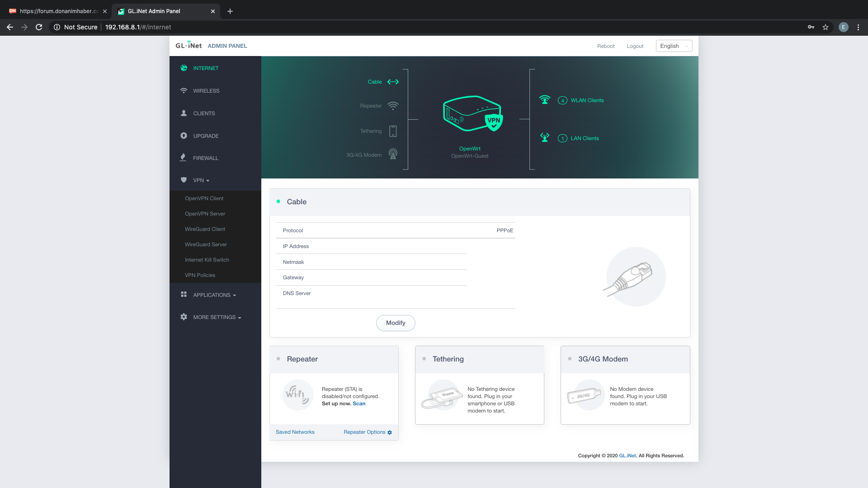Bookmark this page with the star icon

coord(826,27)
